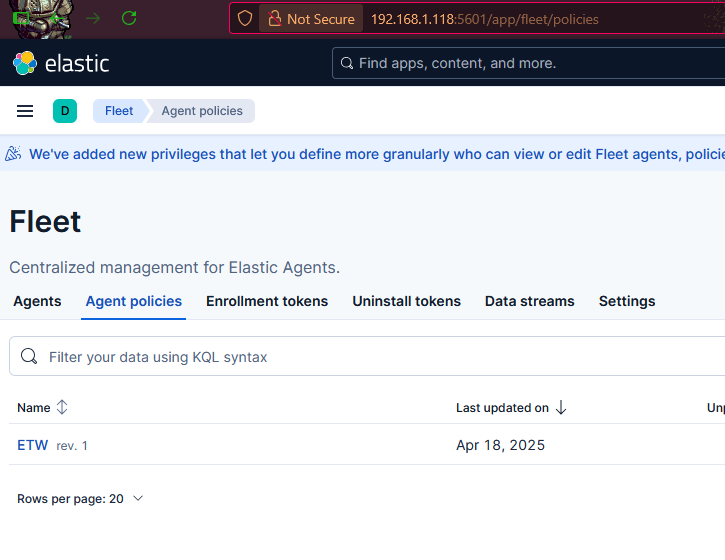Image resolution: width=725 pixels, height=560 pixels.
Task: Switch to the Agents tab
Action: [37, 301]
